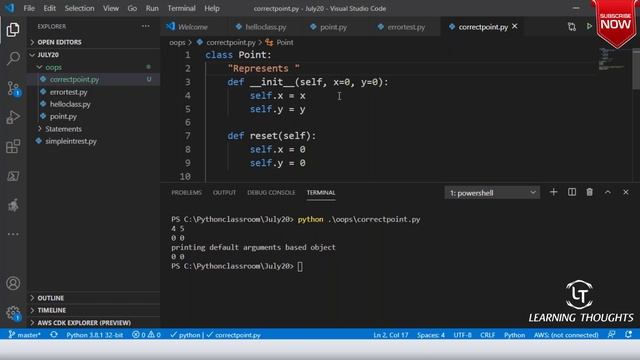This screenshot has height=360, width=640.
Task: Open the Edit menu
Action: tap(49, 8)
